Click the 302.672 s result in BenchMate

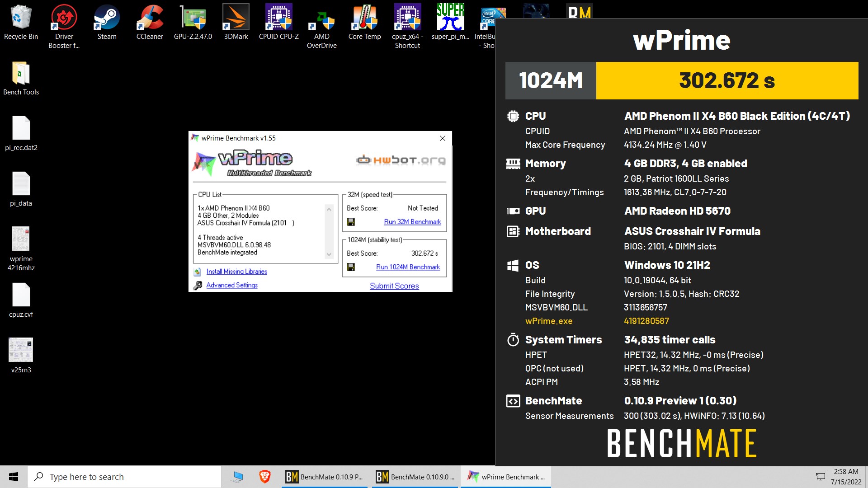(727, 80)
